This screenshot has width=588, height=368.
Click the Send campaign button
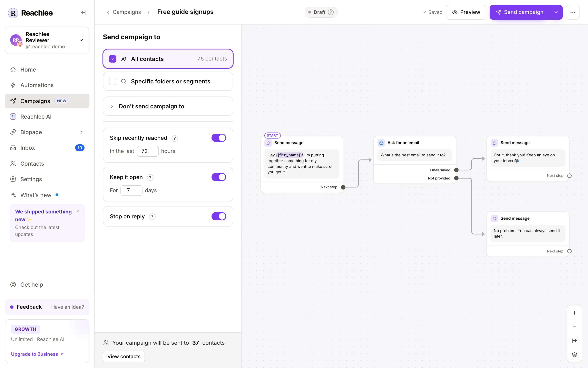point(520,12)
